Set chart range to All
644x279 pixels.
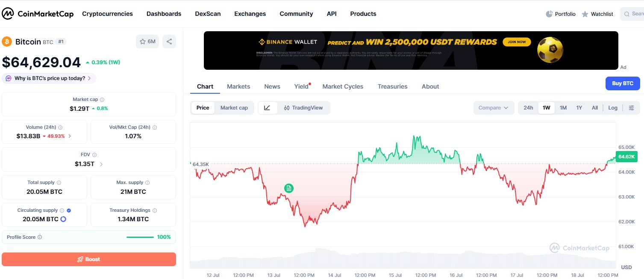coord(595,108)
